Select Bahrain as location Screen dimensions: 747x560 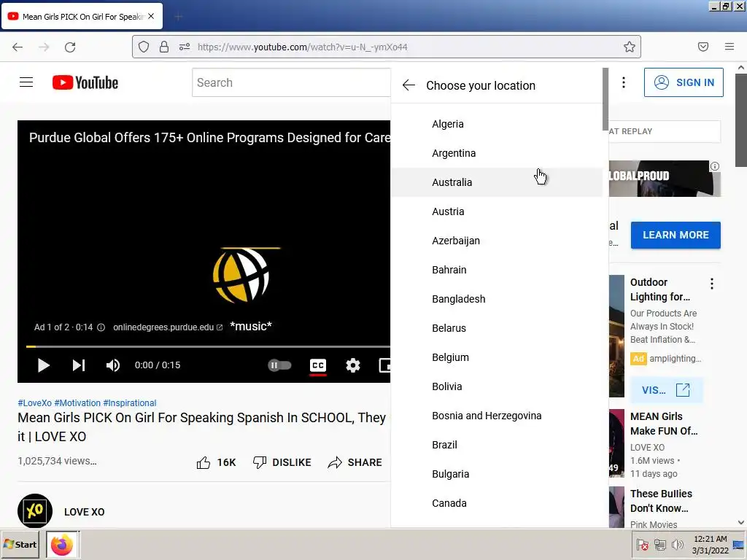pos(496,270)
